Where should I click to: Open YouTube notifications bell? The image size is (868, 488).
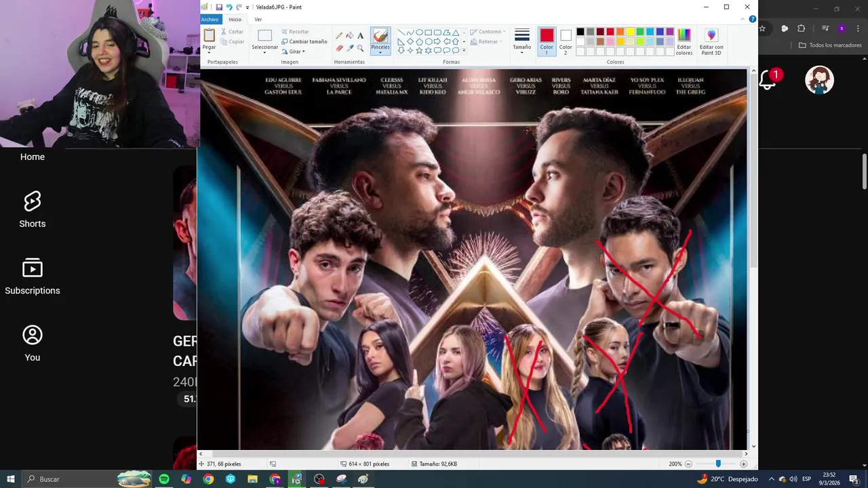tap(768, 80)
